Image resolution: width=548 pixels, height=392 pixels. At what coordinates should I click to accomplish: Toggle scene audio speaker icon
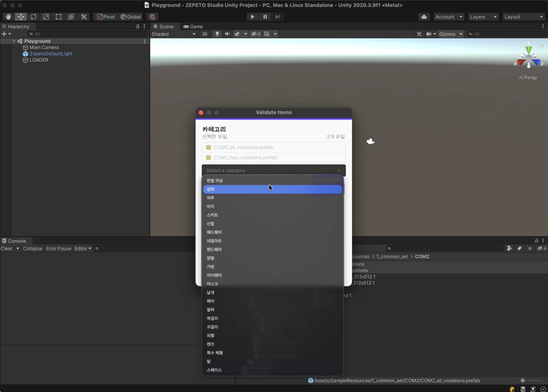click(227, 34)
